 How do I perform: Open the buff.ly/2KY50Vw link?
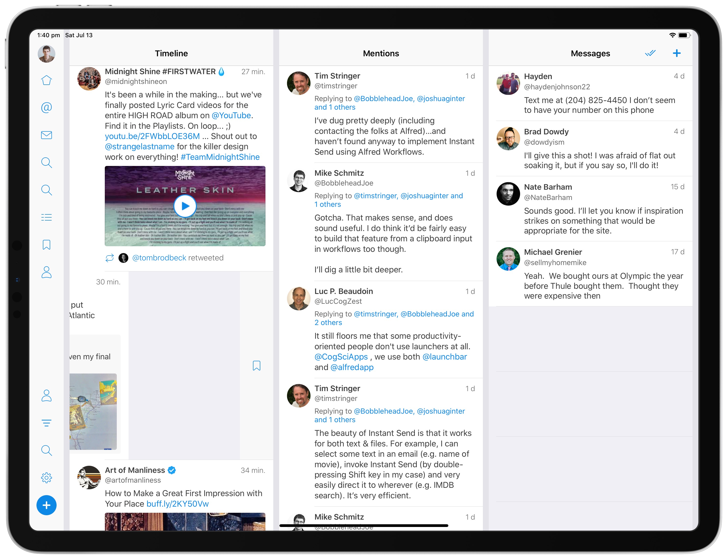[x=178, y=504]
